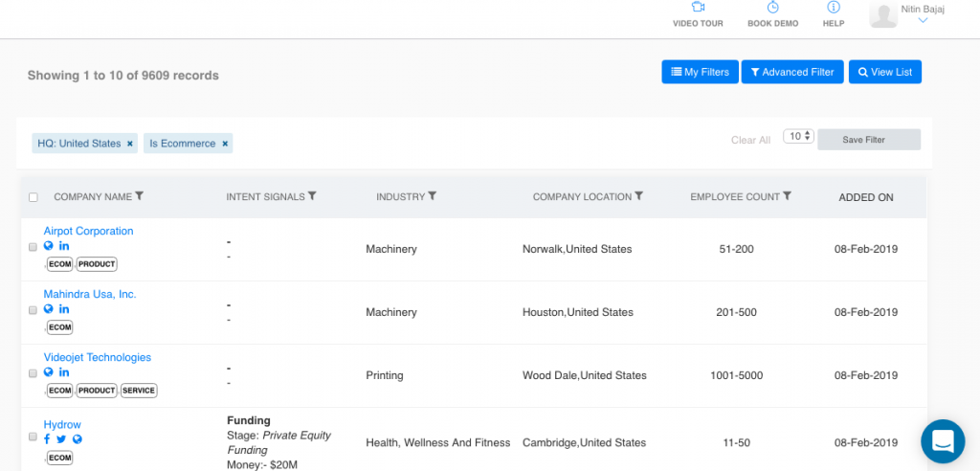Viewport: 980px width, 471px height.
Task: Open Mahindra Usa website globe icon
Action: click(x=48, y=309)
